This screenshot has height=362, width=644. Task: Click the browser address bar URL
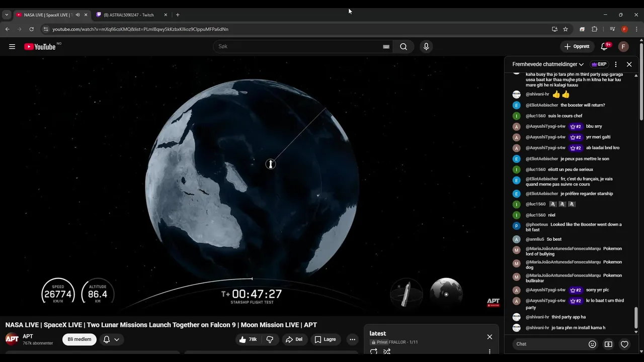tap(140, 29)
